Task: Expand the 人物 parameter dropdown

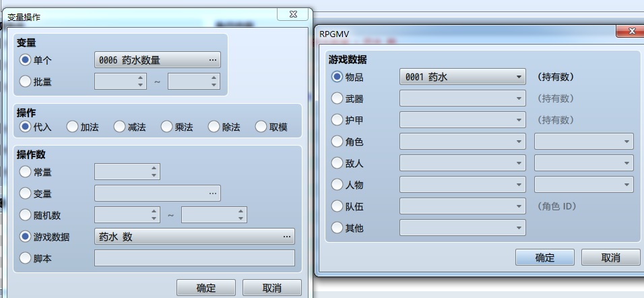Action: pyautogui.click(x=583, y=185)
